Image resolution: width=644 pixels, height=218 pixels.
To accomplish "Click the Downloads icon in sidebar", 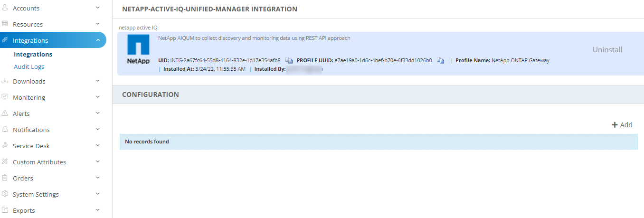I will (5, 81).
